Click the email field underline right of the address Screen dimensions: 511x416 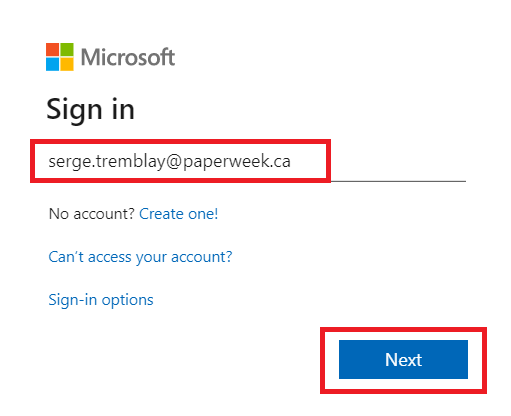[399, 181]
